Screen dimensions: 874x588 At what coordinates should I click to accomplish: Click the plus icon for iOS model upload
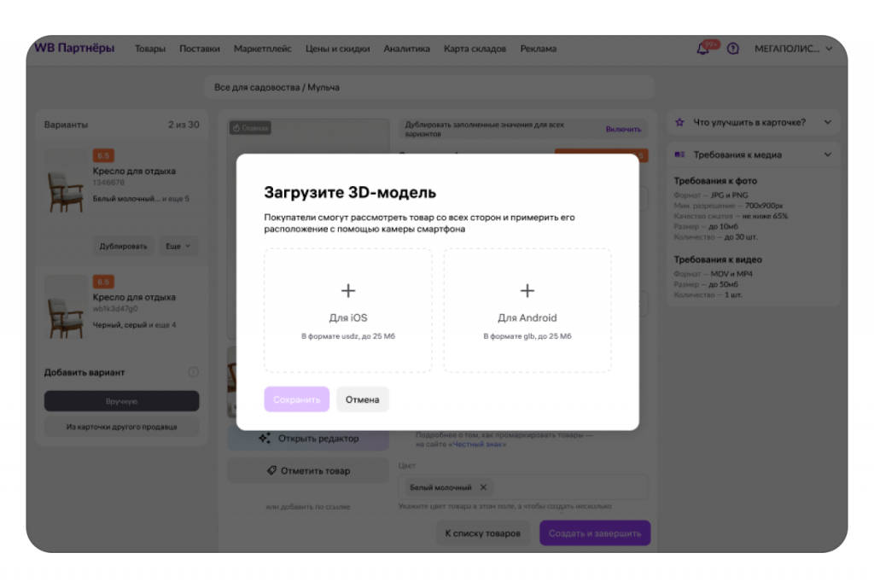(x=347, y=291)
